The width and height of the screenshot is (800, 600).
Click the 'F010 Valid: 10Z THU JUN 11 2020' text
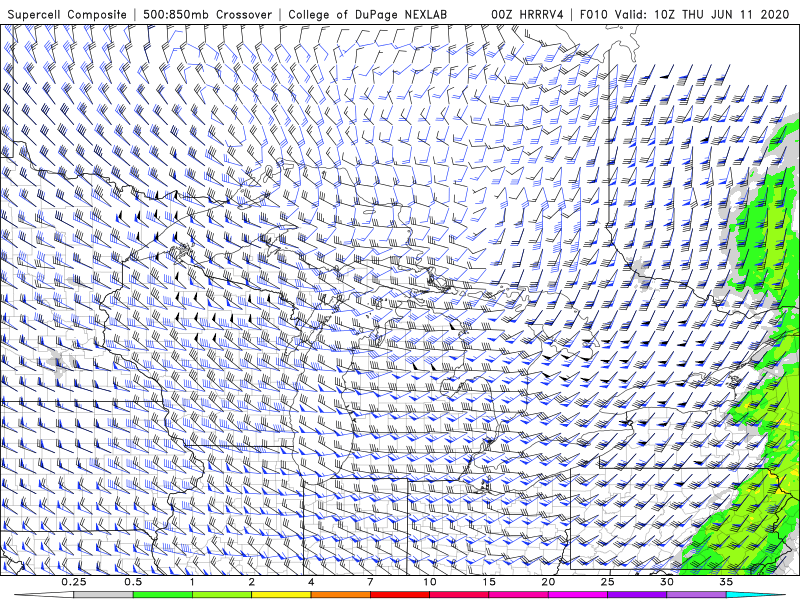[685, 15]
